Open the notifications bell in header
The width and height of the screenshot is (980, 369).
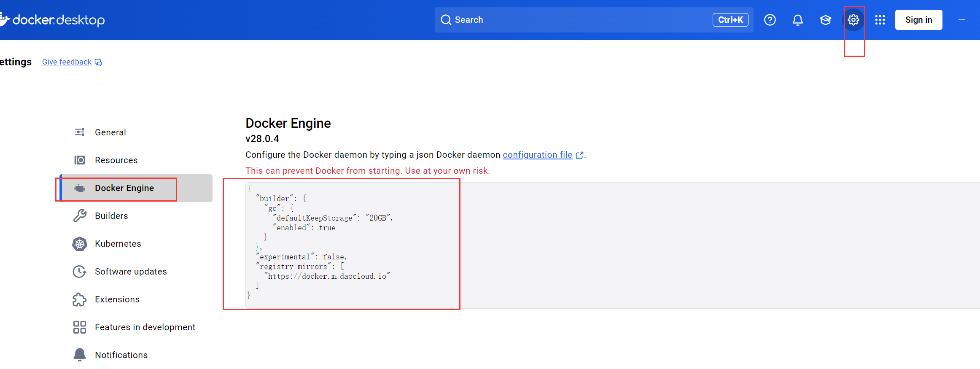798,20
